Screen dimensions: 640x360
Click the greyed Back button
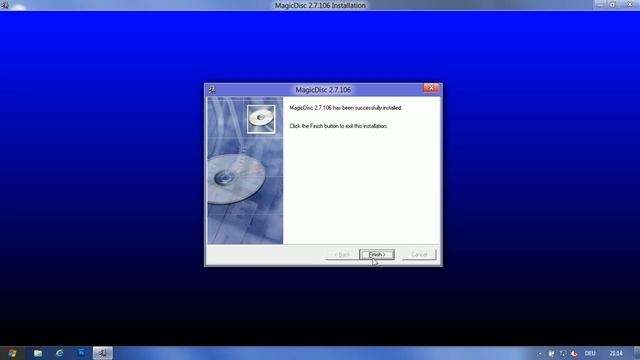pyautogui.click(x=342, y=254)
